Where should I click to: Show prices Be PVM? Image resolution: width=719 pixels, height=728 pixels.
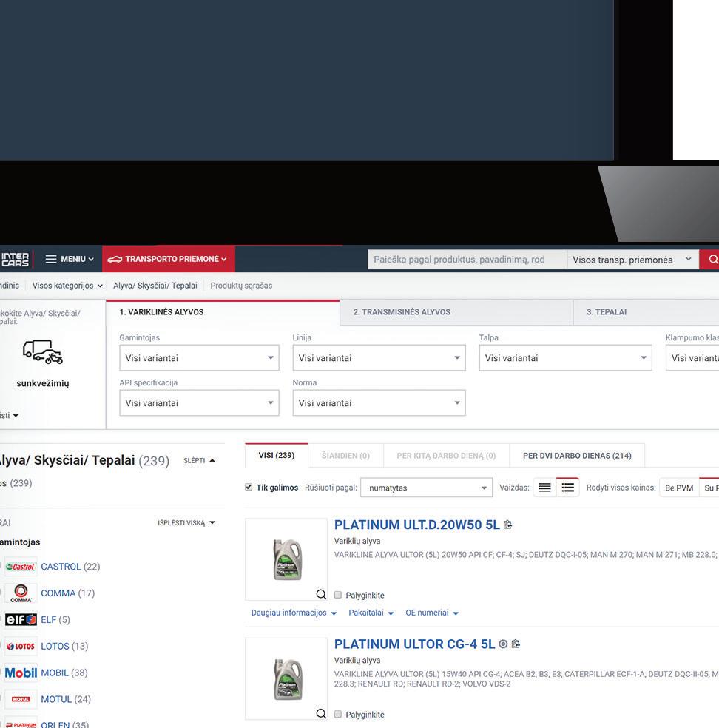pyautogui.click(x=679, y=488)
